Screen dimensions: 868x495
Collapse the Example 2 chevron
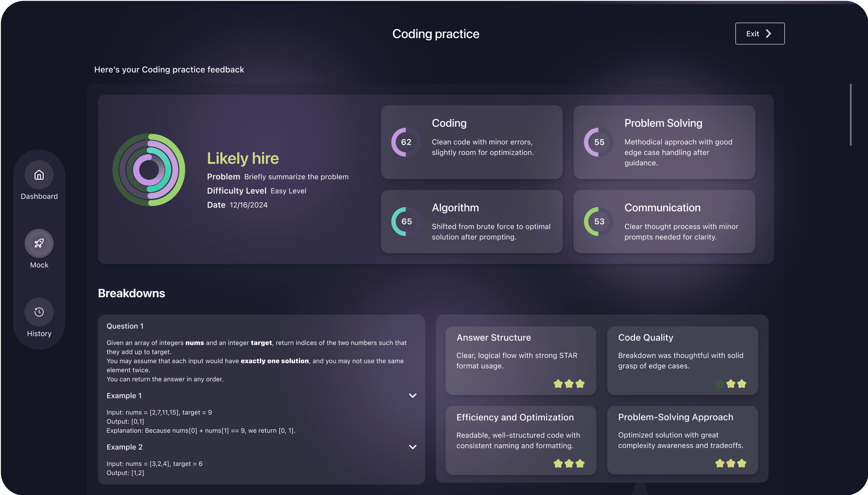point(412,447)
